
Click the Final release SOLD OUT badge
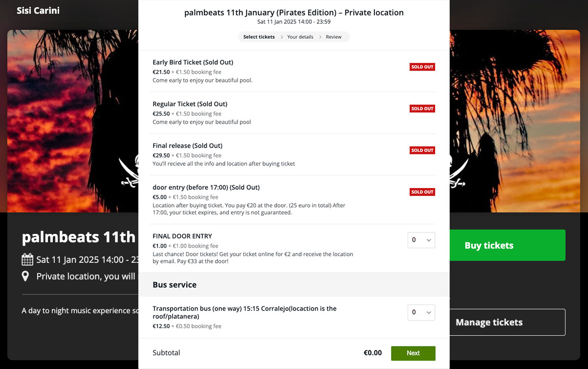[422, 150]
